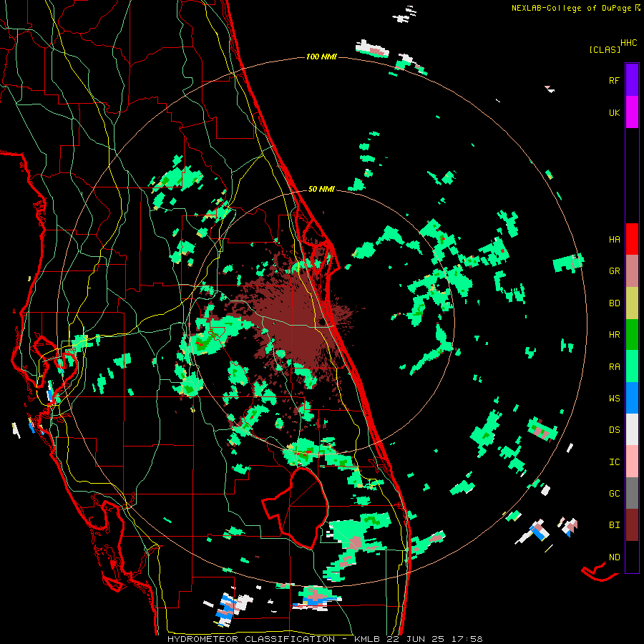Select the GC gray legend swatch

(632, 493)
